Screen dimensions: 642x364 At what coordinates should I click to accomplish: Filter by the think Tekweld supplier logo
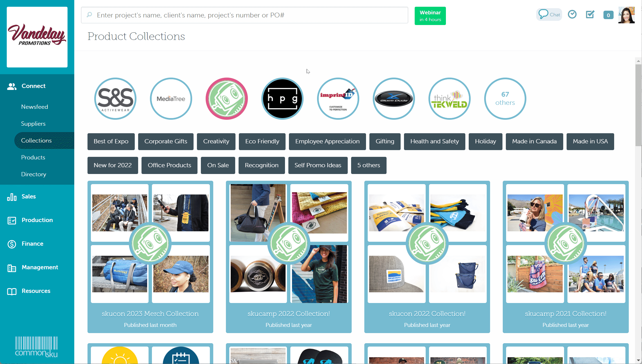point(450,99)
